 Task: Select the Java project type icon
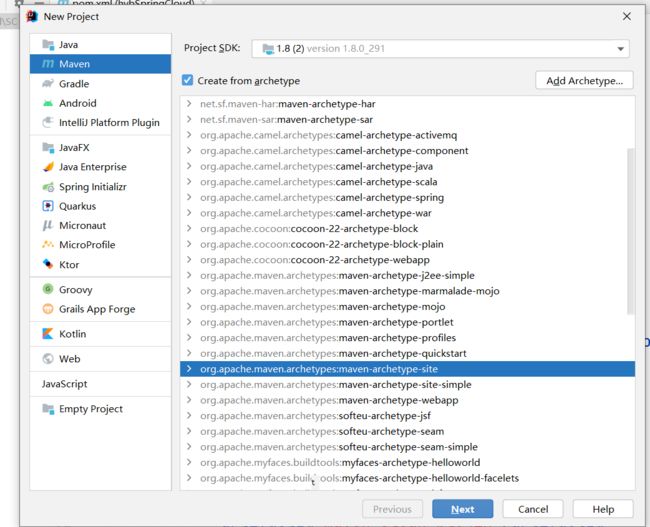coord(48,44)
